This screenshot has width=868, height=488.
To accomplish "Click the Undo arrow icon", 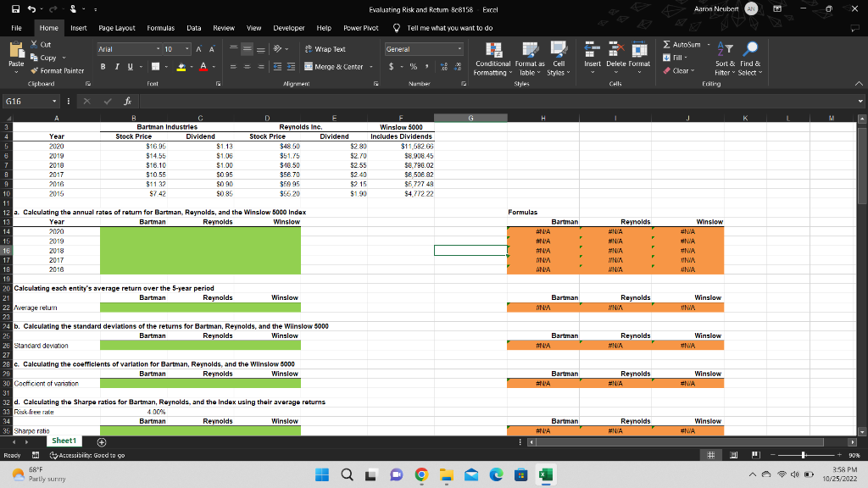I will pyautogui.click(x=31, y=8).
